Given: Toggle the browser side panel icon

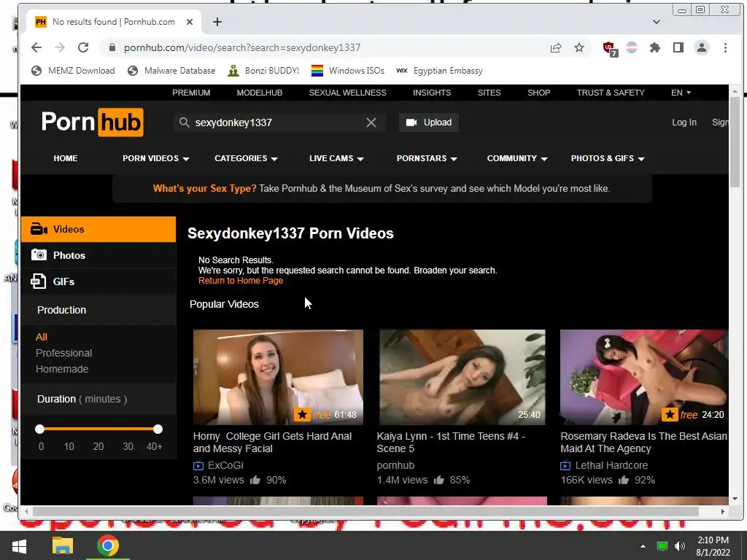Looking at the screenshot, I should [x=678, y=47].
